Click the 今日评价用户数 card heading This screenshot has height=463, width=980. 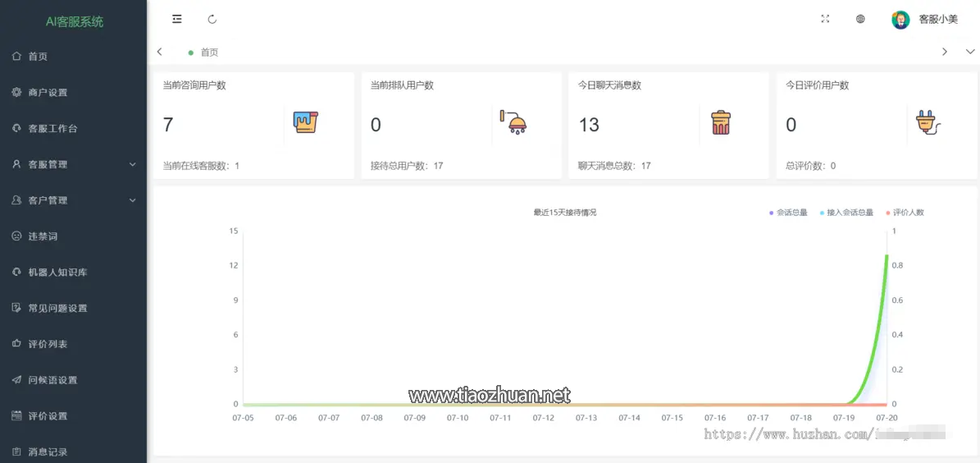click(817, 85)
